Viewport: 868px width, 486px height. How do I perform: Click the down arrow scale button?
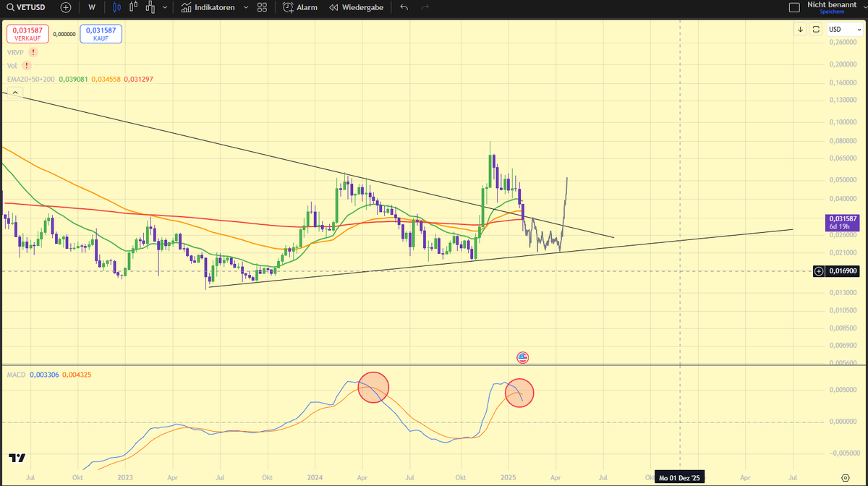(x=801, y=29)
